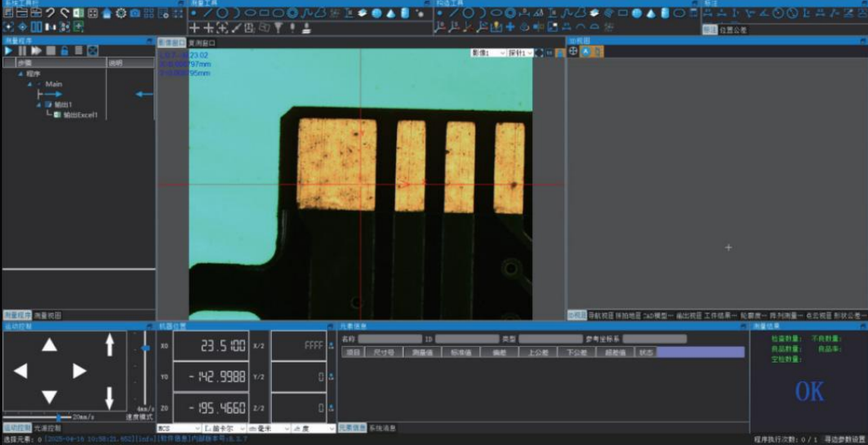Click the fullscreen expand icon above image
This screenshot has width=868, height=445.
coord(539,52)
